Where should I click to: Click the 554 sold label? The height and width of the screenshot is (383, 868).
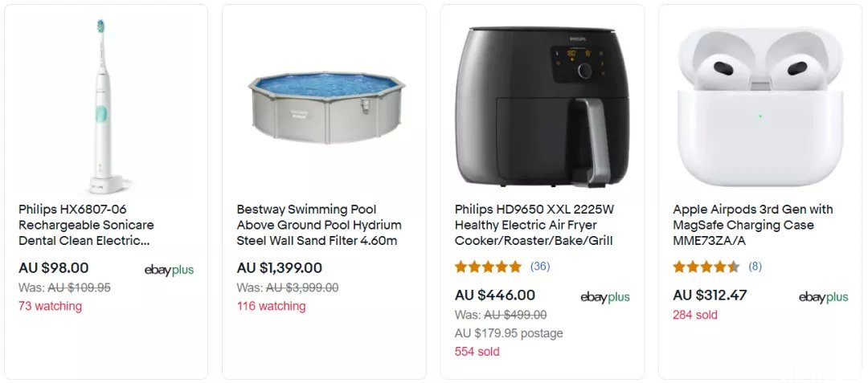(x=477, y=352)
